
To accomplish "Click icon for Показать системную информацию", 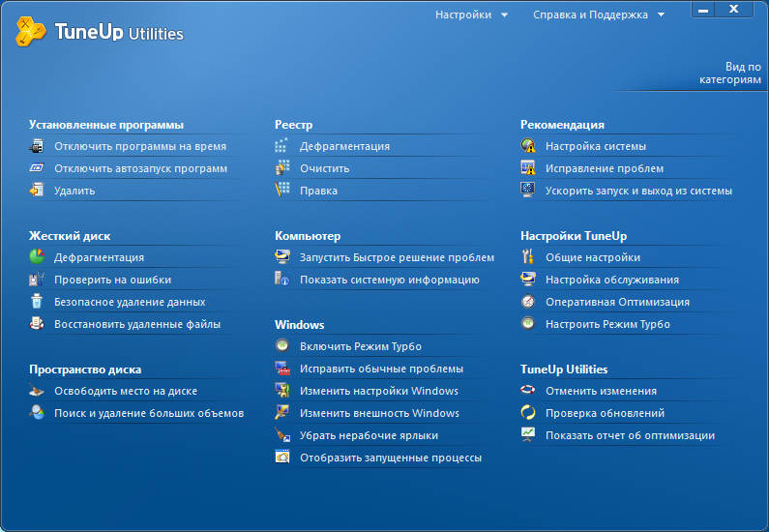I will pyautogui.click(x=282, y=279).
